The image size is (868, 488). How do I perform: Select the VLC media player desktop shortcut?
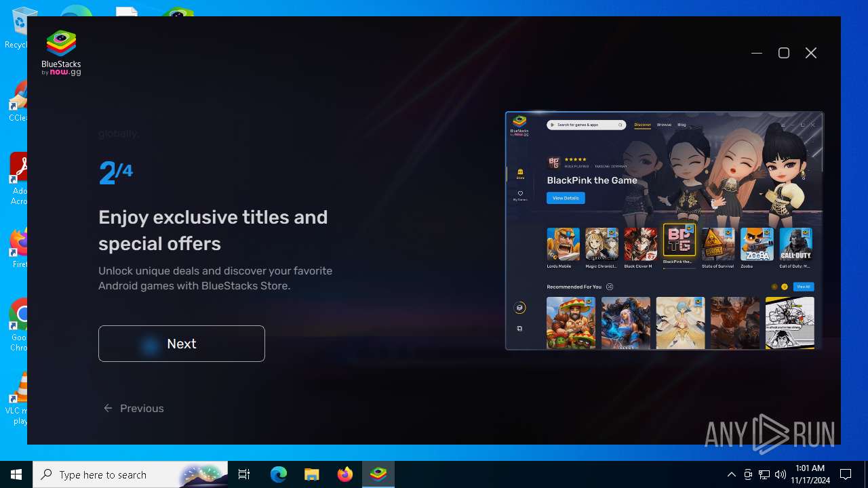[x=15, y=399]
